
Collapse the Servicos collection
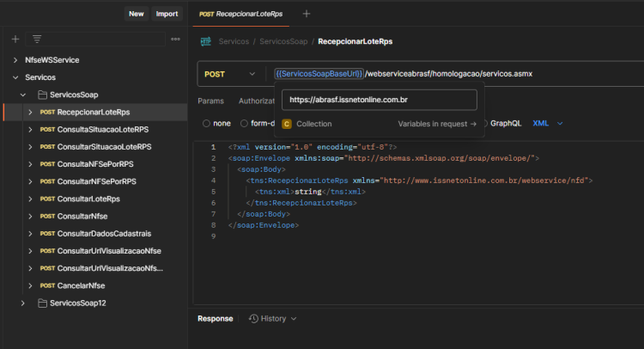[x=15, y=77]
